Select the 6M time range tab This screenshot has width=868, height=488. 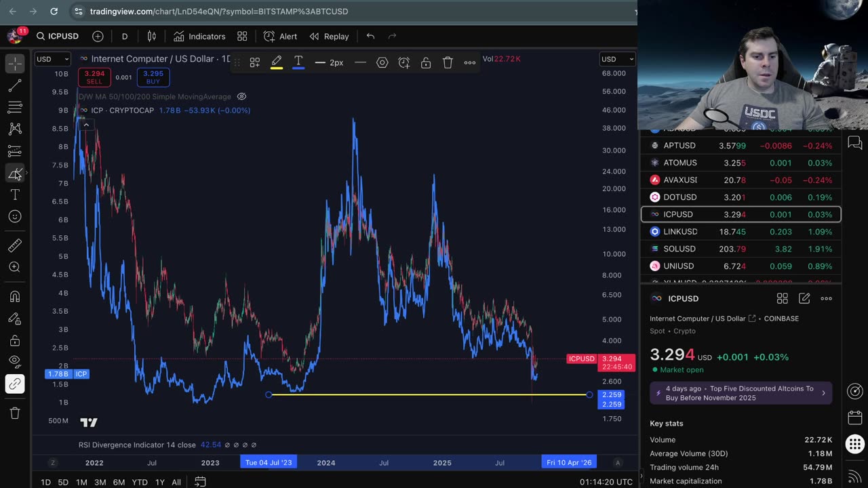[x=119, y=482]
